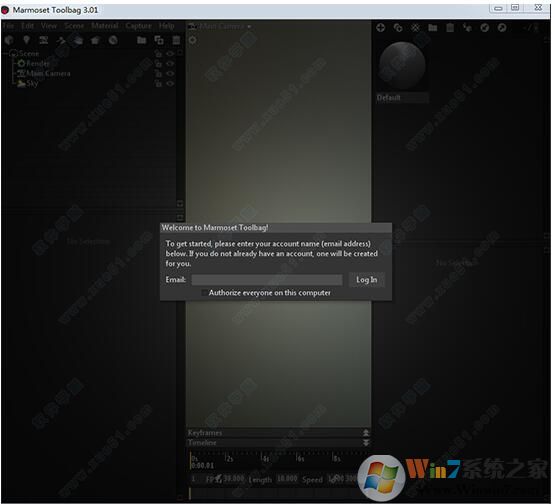This screenshot has height=504, width=555.
Task: Click the Length value 10.000 field
Action: pyautogui.click(x=287, y=479)
